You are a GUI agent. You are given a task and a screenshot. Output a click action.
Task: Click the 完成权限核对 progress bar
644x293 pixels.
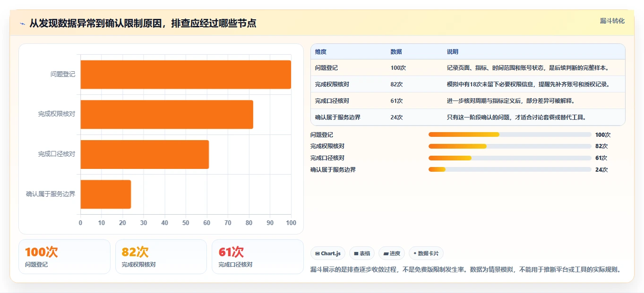tap(510, 146)
